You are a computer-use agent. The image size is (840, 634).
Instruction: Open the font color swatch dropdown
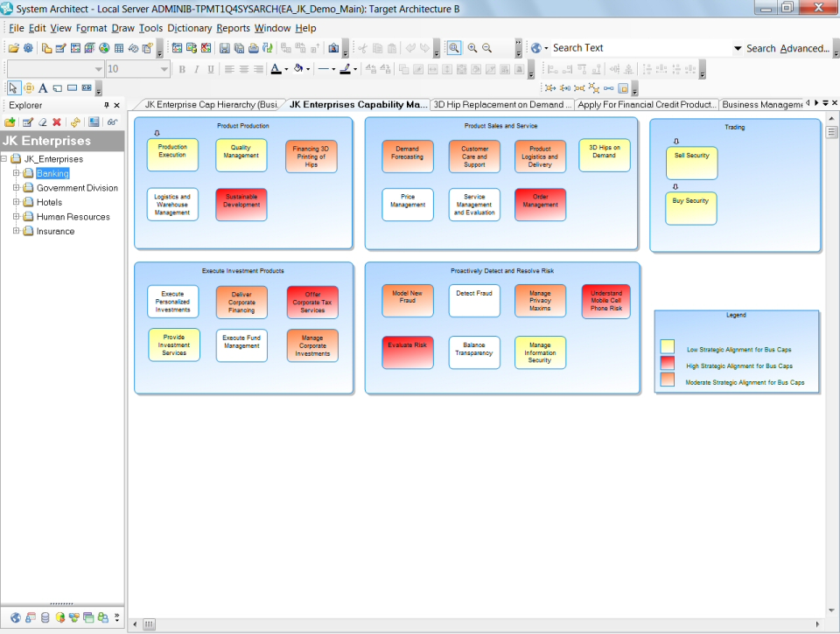[285, 68]
